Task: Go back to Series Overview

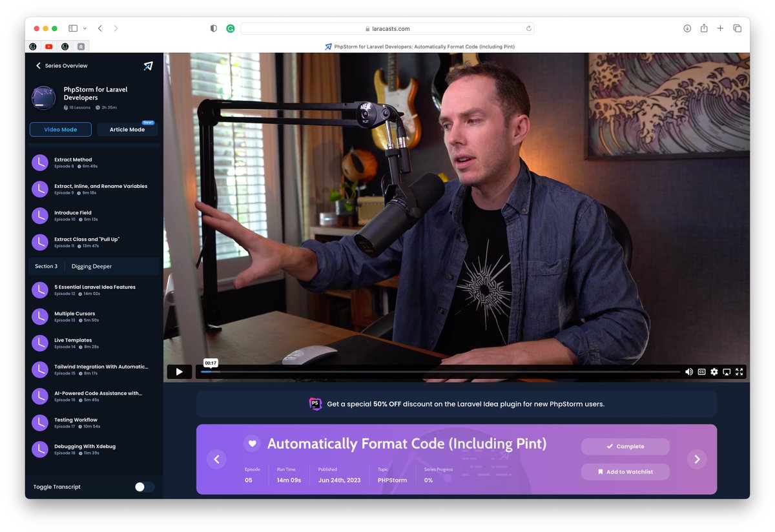Action: [61, 66]
